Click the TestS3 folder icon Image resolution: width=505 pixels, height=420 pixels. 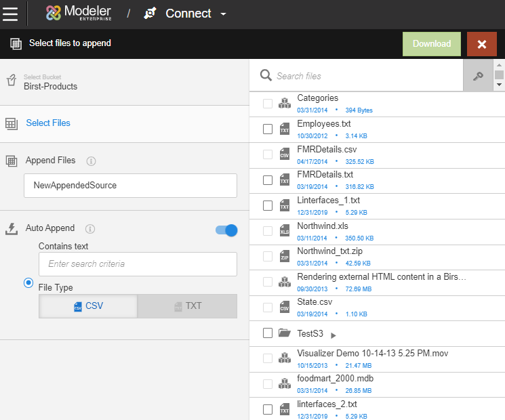pos(285,333)
